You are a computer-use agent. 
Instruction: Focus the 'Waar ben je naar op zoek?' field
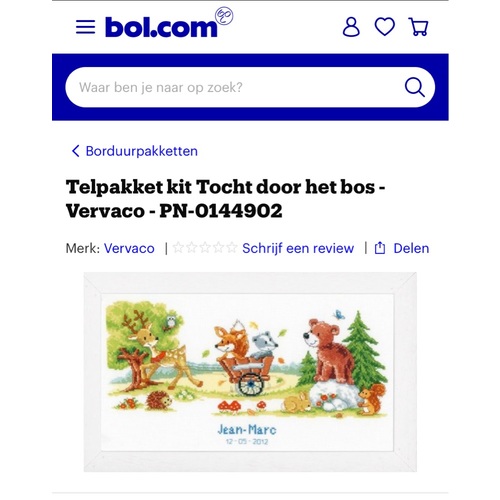click(x=250, y=87)
